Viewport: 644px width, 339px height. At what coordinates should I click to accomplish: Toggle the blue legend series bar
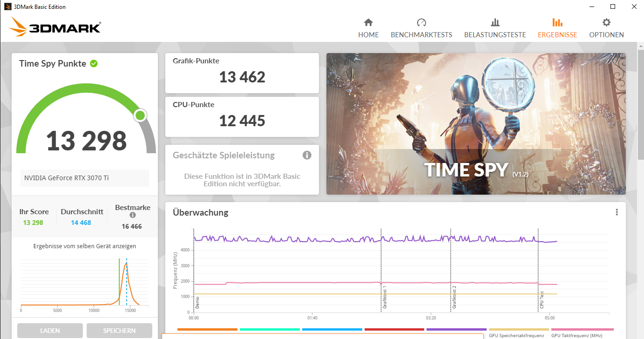click(332, 330)
